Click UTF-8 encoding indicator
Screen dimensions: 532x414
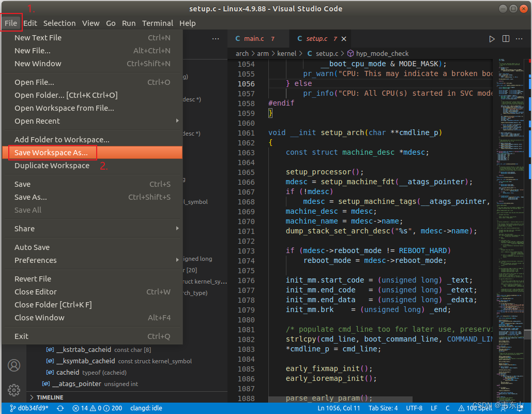[x=414, y=408]
